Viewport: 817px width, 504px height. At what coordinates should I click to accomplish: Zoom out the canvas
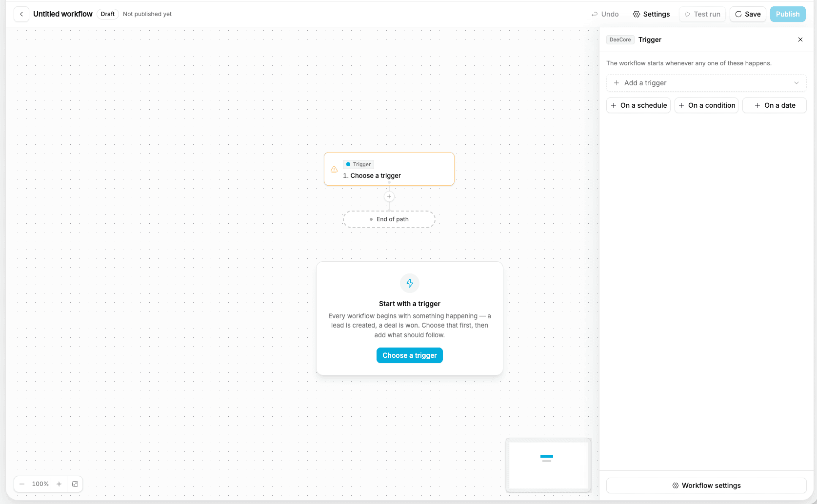coord(22,484)
